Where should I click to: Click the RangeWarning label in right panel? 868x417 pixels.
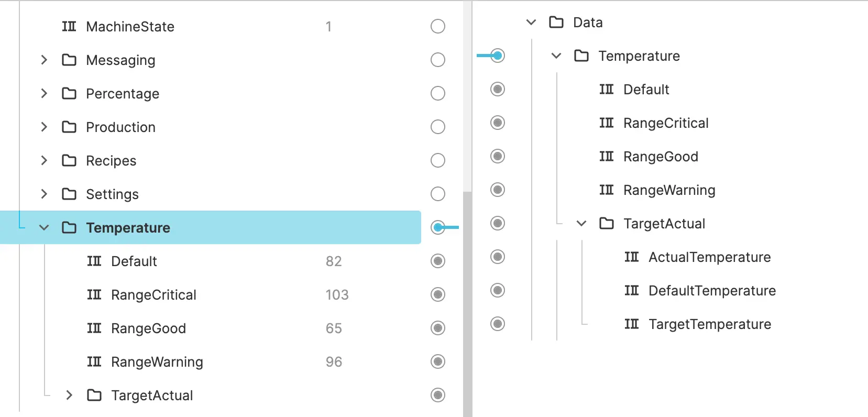pyautogui.click(x=669, y=190)
